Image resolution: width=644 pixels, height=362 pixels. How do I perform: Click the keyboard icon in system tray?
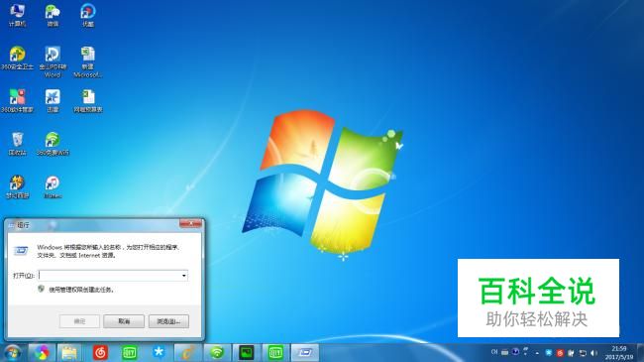504,352
